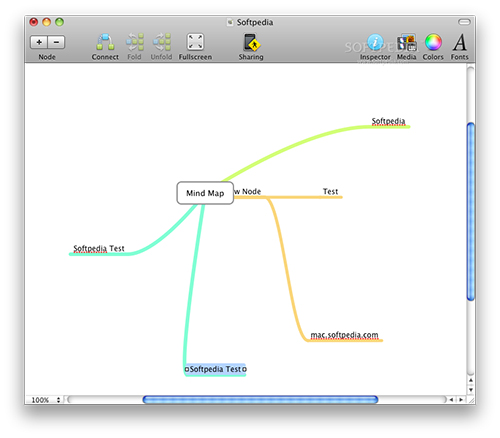Click the Fold nodes icon
Viewport: 500px width, 438px height.
point(135,42)
